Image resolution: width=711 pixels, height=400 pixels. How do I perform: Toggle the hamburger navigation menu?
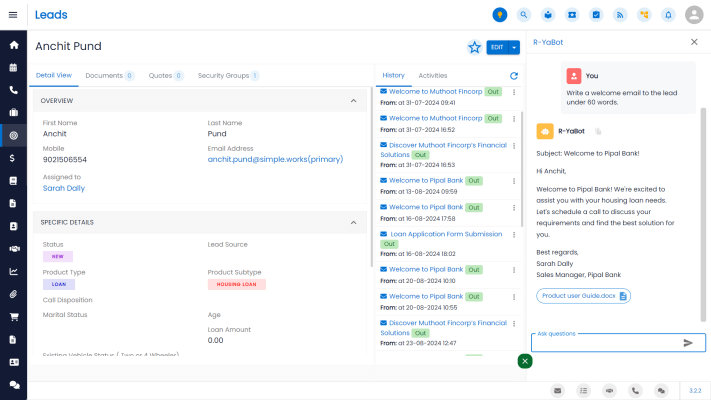[13, 15]
